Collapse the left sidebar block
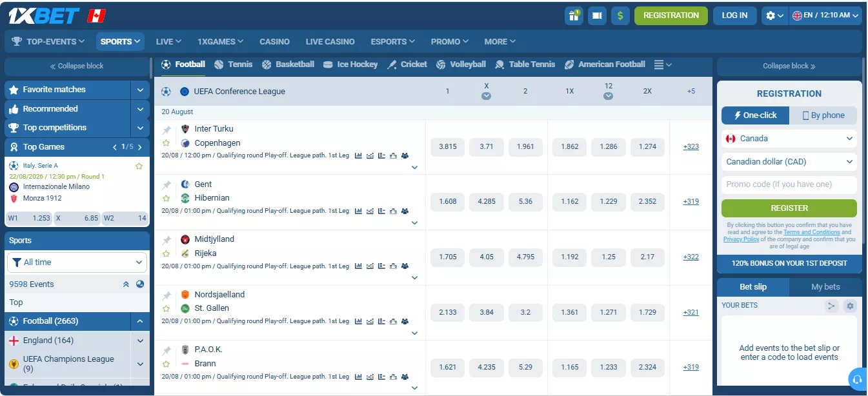This screenshot has height=396, width=868. tap(77, 66)
